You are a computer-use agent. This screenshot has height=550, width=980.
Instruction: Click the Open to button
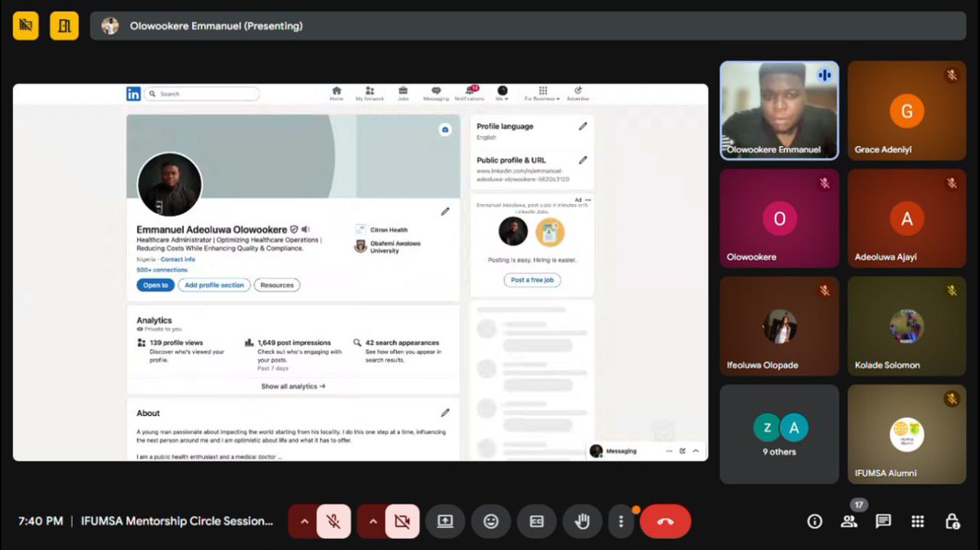click(155, 285)
